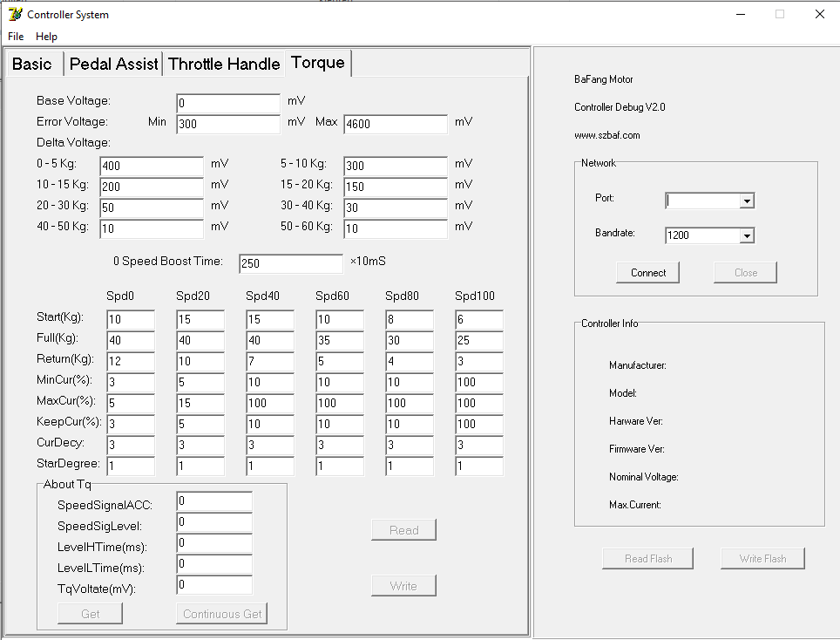The height and width of the screenshot is (640, 840).
Task: Click the 0 Speed Boost Time field
Action: coord(291,263)
